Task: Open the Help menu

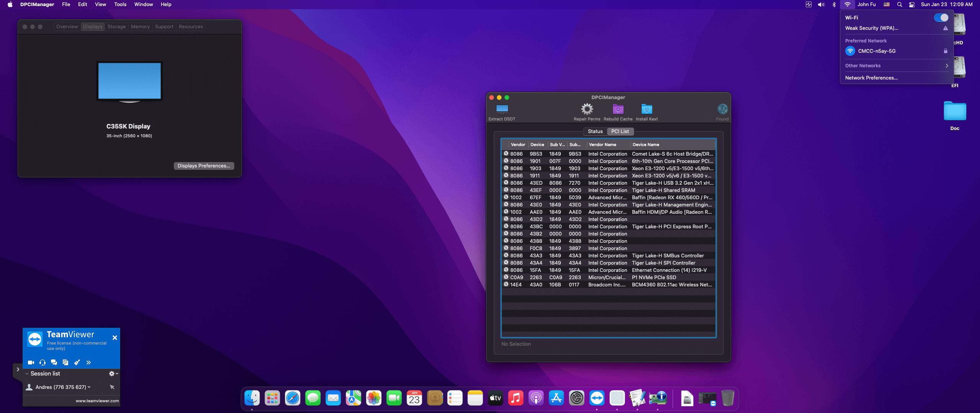Action: pyautogui.click(x=166, y=5)
